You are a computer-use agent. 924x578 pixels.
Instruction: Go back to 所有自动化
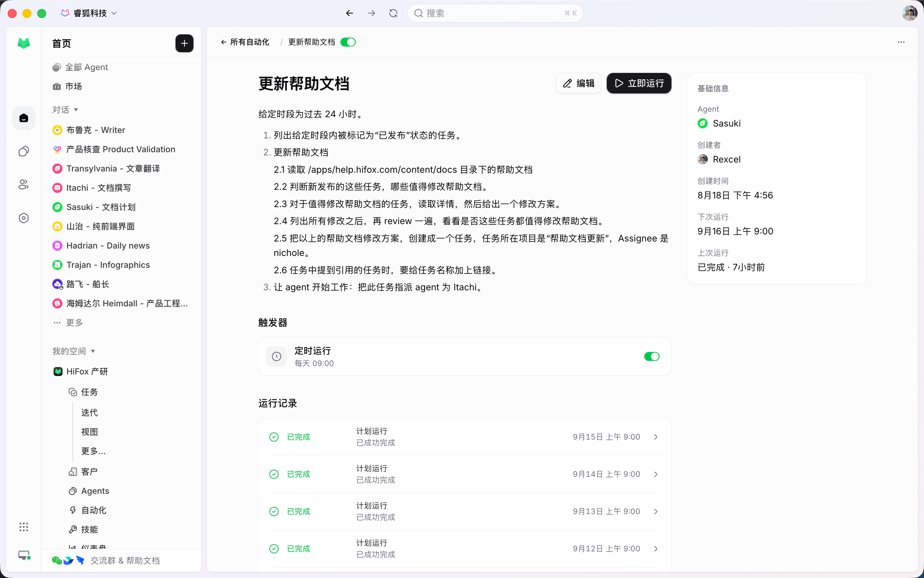[245, 42]
